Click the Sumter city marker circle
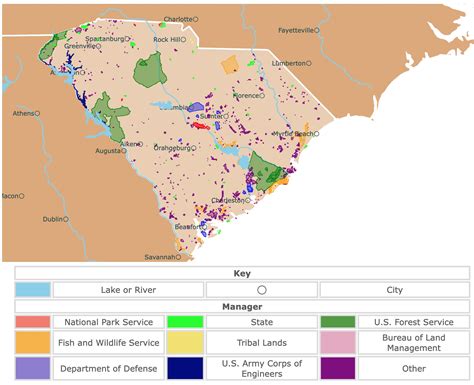 click(x=226, y=116)
